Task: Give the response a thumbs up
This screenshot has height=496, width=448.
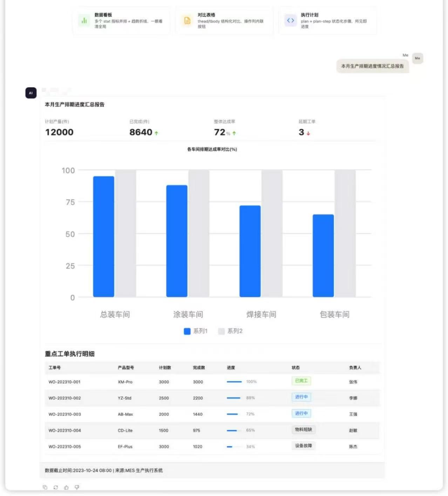Action: tap(66, 487)
